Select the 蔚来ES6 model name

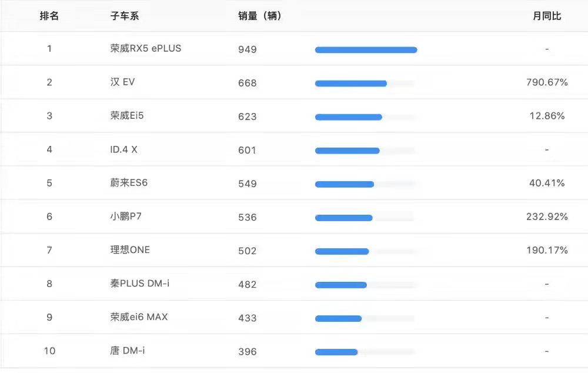click(129, 183)
